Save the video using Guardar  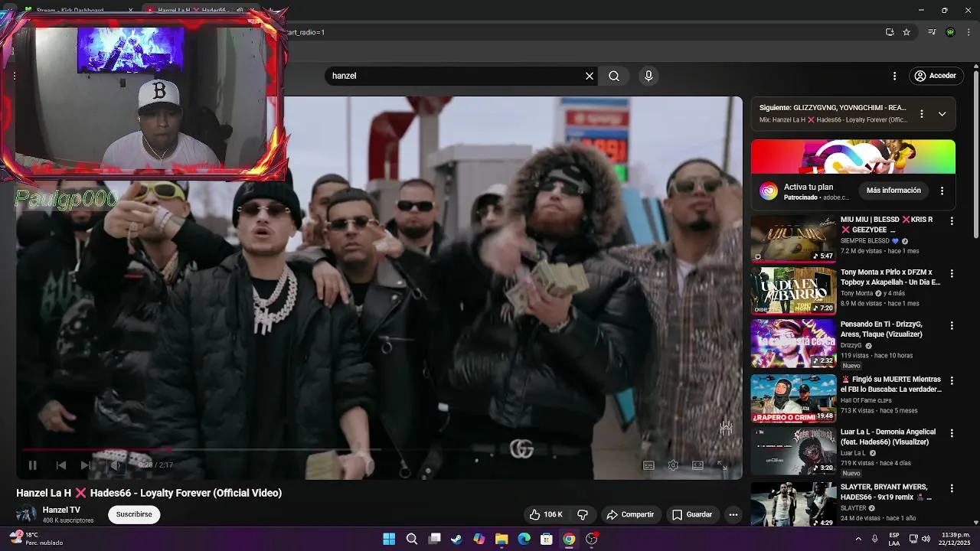[x=692, y=514]
